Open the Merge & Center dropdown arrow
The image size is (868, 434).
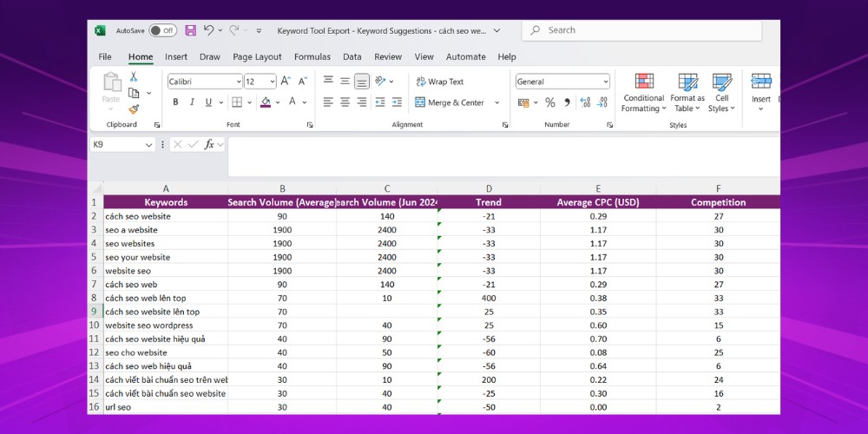[496, 102]
